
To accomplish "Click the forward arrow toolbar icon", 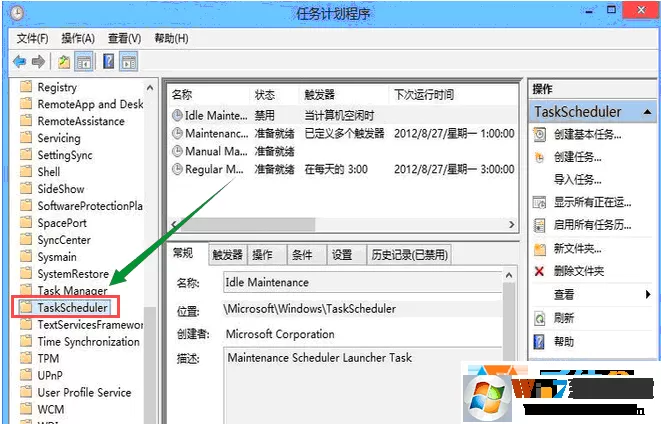I will click(38, 62).
